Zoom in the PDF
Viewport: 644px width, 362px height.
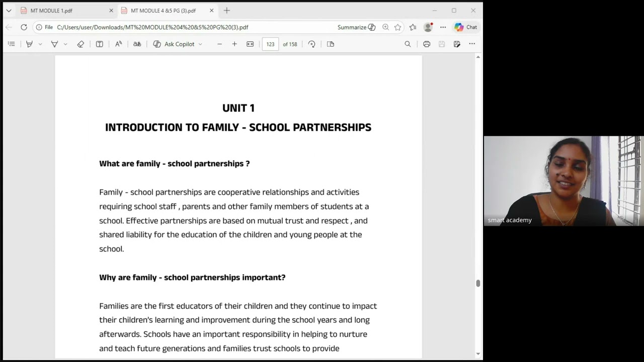coord(234,44)
